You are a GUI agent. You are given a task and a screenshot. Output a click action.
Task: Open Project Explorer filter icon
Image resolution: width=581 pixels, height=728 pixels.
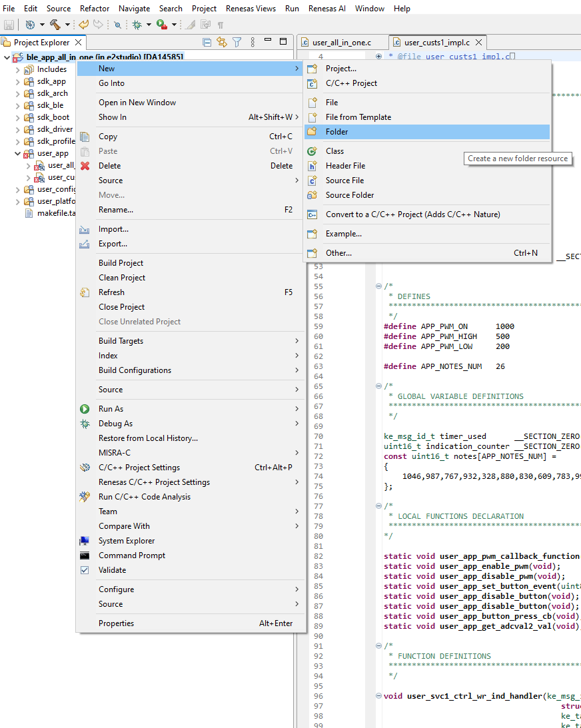(x=237, y=42)
